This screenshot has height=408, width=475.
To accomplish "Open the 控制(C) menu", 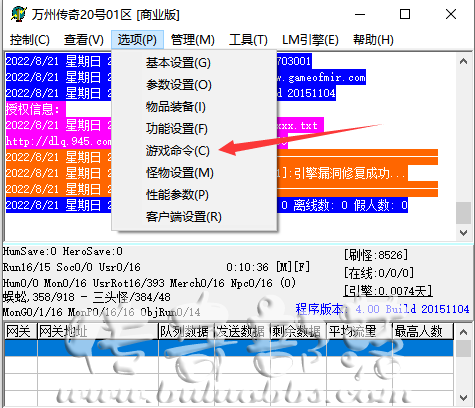I will click(30, 40).
